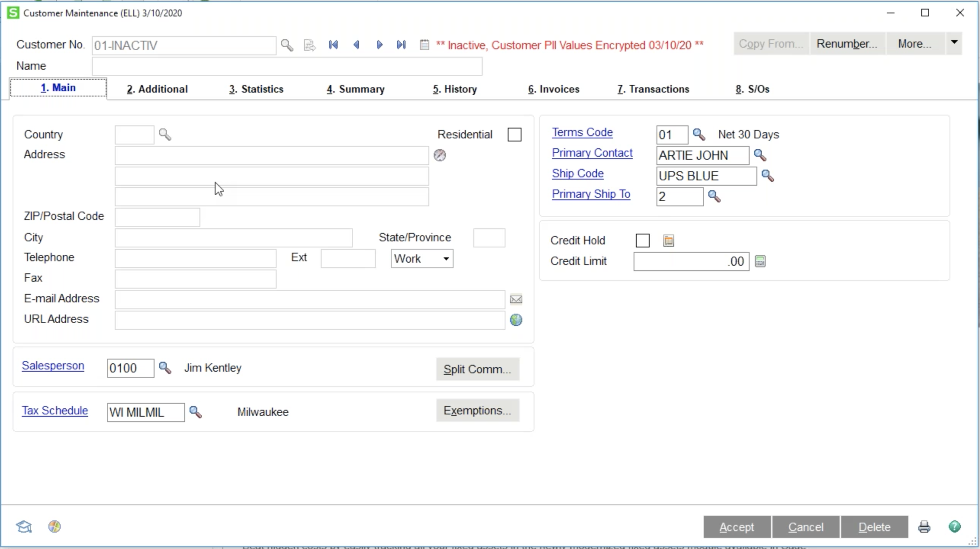Open the Salesperson lookup magnifier
The image size is (980, 549).
(165, 368)
